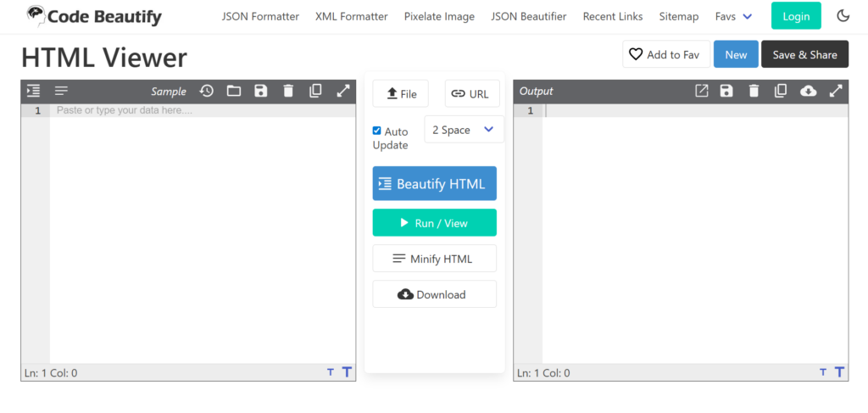Expand the input editor to fullscreen
Screen dimensions: 868x413
343,91
